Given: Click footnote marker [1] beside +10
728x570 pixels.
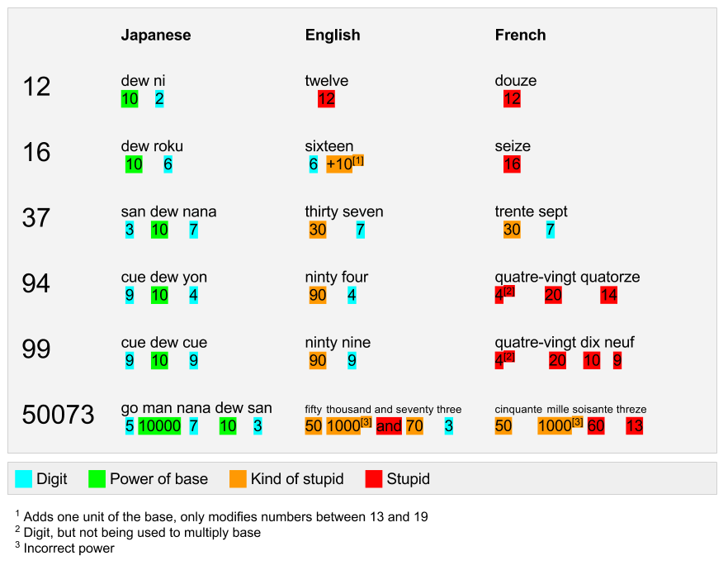Looking at the screenshot, I should 358,160.
